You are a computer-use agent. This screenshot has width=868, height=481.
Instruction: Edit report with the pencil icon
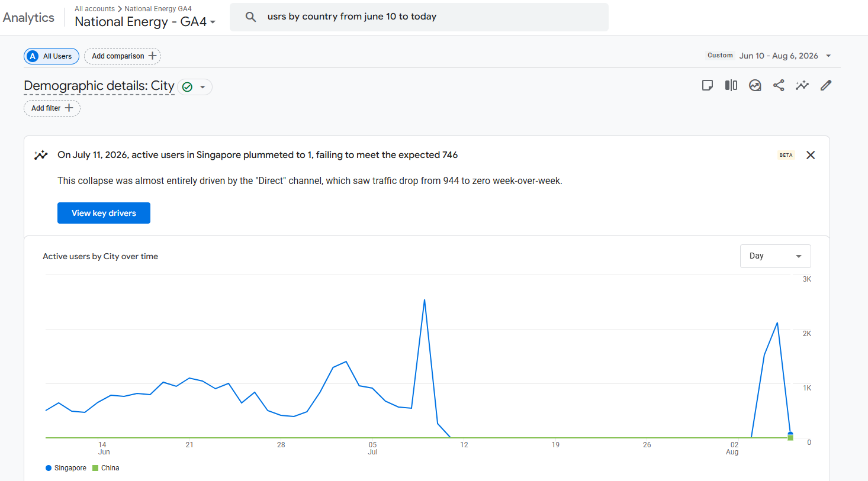[x=826, y=85]
